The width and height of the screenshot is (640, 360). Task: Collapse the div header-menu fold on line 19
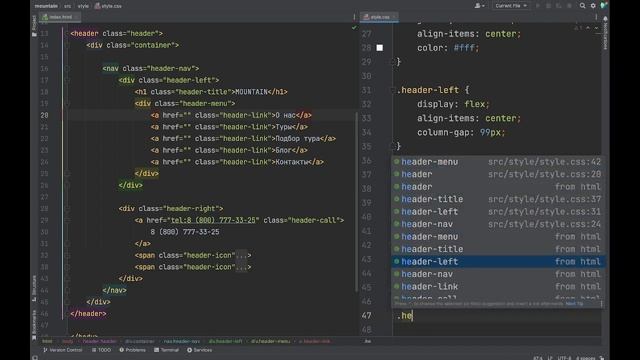(x=67, y=104)
